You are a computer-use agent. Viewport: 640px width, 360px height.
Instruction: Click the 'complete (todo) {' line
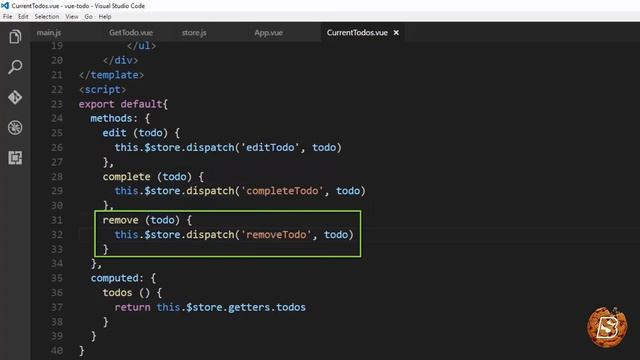[x=153, y=177]
